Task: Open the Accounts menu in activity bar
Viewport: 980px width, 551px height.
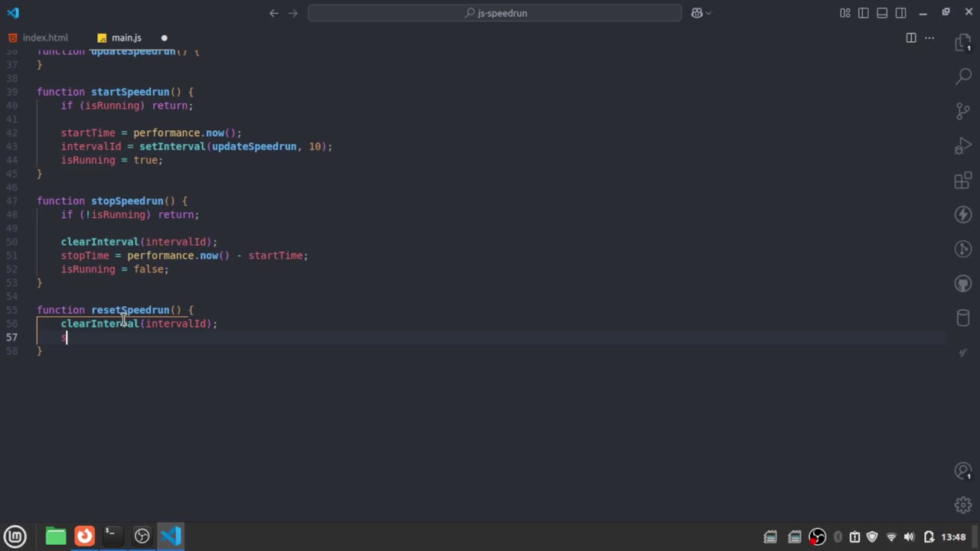Action: coord(963,471)
